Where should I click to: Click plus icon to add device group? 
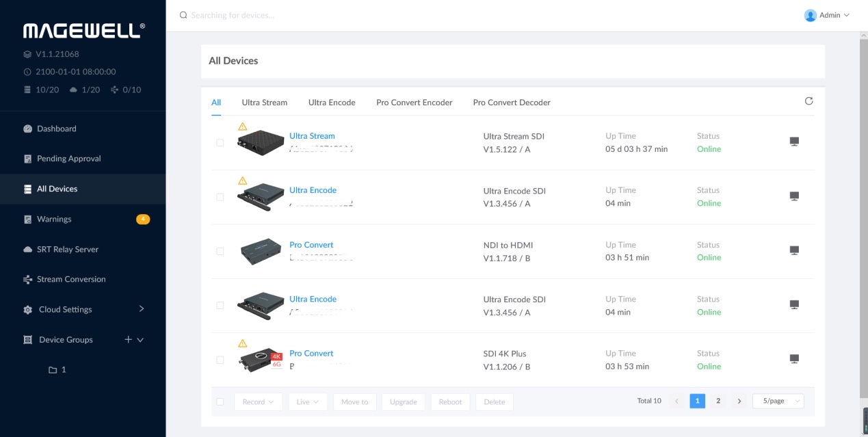128,339
